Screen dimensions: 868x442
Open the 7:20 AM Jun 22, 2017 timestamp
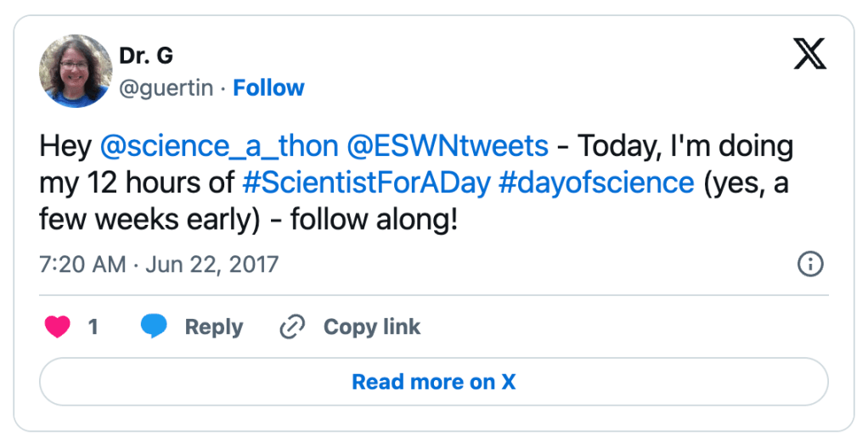[x=159, y=264]
